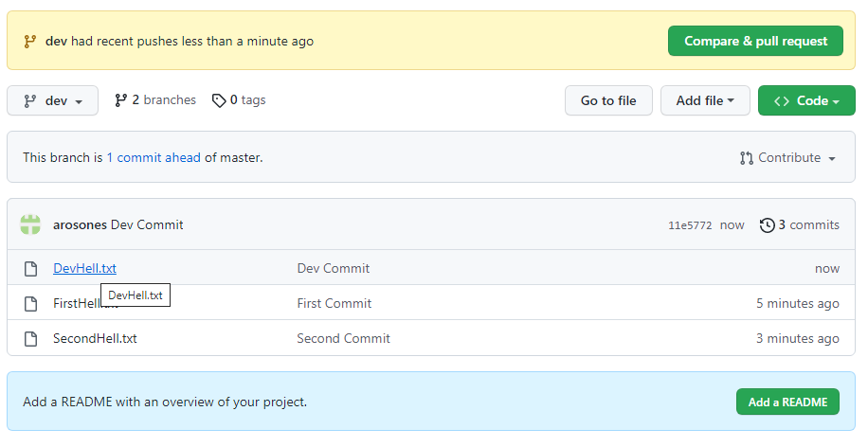Viewport: 868px width, 447px height.
Task: Open the DevHell.txt file
Action: point(84,268)
